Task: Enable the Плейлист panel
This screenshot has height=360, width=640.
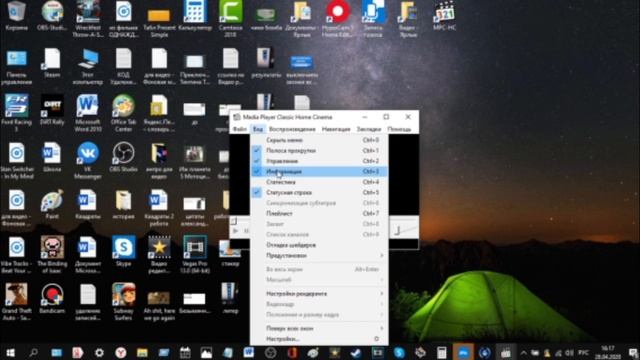Action: [319, 213]
